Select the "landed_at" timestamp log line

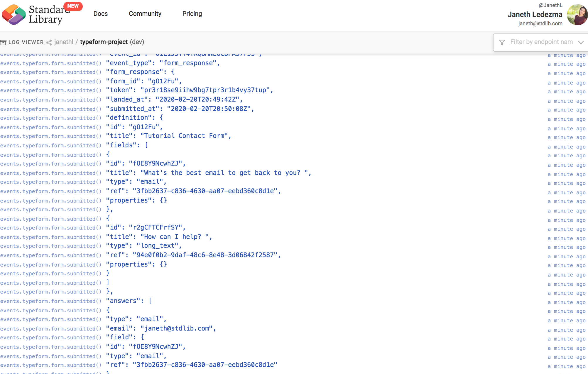[174, 100]
